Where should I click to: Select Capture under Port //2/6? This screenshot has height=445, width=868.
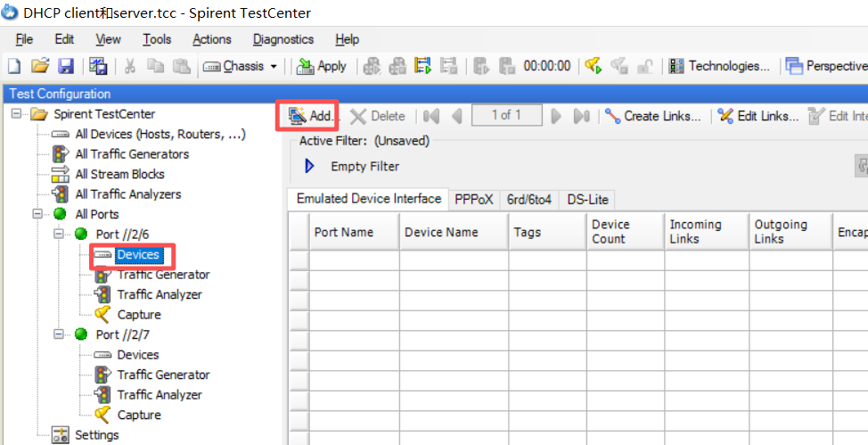click(139, 314)
